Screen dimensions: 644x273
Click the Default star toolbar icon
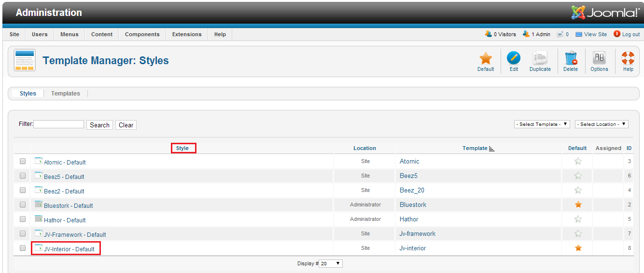click(x=486, y=59)
